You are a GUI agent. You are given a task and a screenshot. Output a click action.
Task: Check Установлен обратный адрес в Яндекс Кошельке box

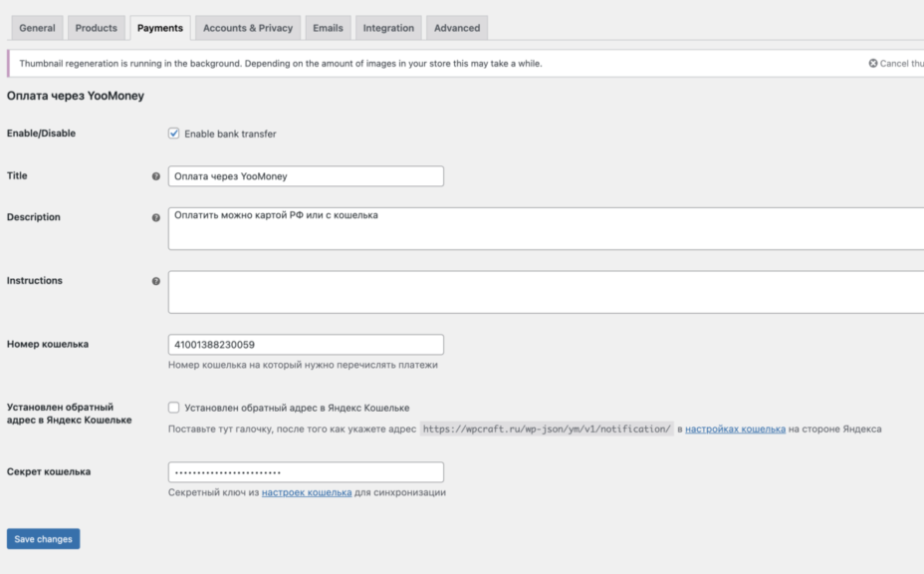pos(174,407)
